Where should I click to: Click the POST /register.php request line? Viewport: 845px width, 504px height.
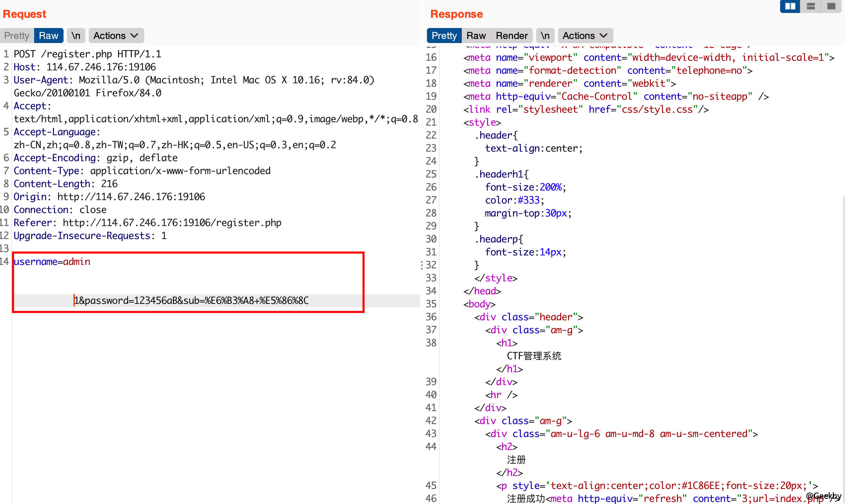[87, 54]
